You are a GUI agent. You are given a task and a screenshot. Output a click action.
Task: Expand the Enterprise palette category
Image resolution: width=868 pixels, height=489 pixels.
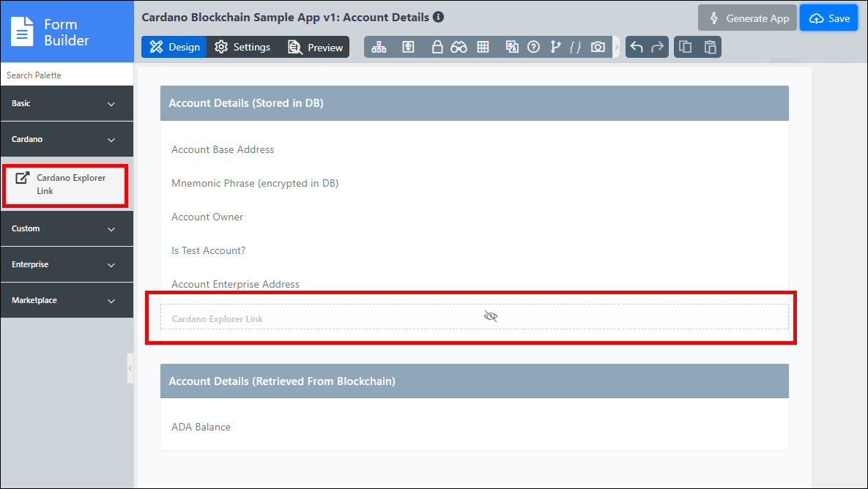[67, 264]
